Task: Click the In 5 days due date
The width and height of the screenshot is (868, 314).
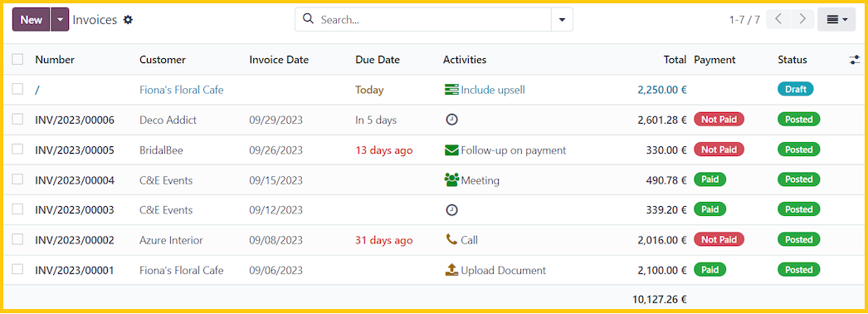Action: (376, 120)
